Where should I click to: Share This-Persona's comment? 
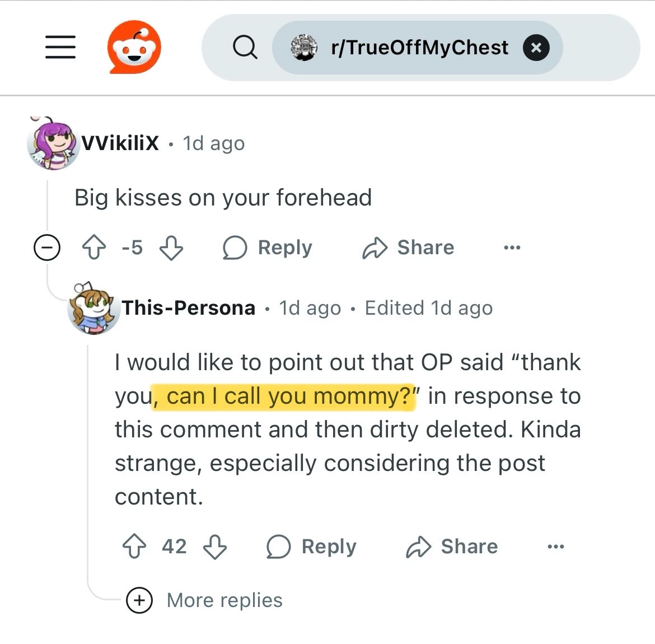[x=452, y=546]
